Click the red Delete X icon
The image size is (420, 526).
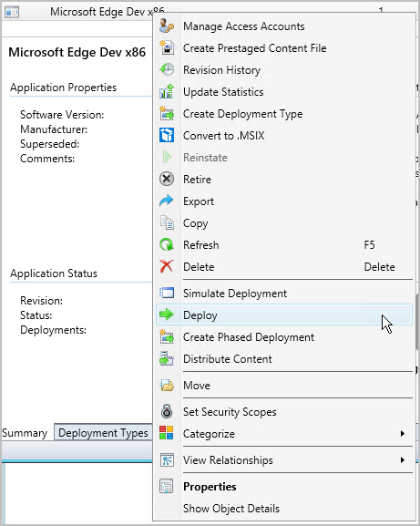coord(167,266)
